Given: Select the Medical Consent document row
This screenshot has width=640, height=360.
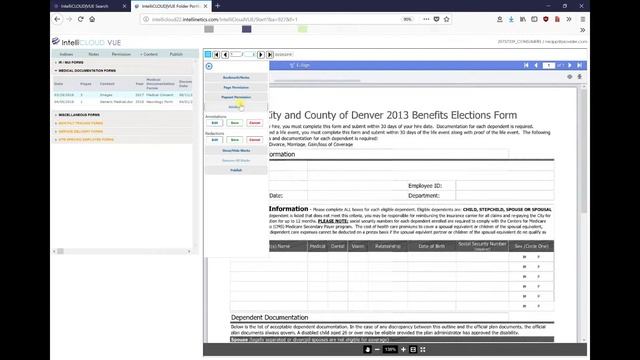Looking at the screenshot, I should (123, 95).
